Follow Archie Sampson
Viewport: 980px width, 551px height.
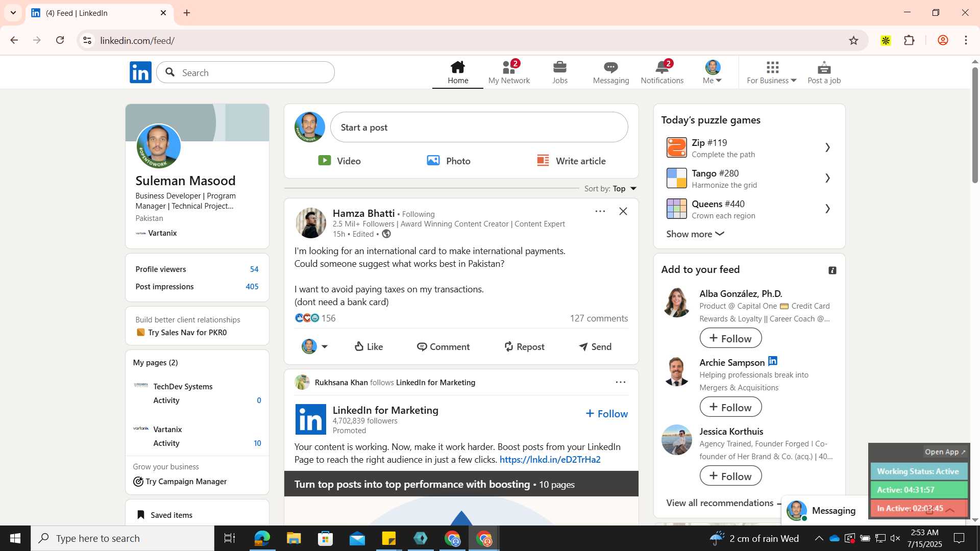pos(730,407)
